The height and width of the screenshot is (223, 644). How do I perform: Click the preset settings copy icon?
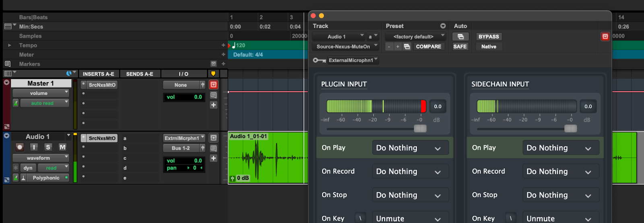(x=407, y=47)
